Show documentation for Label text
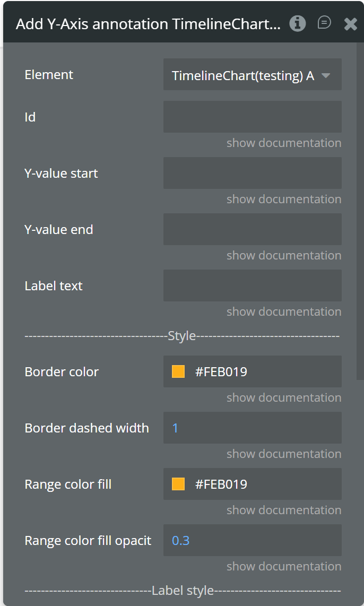This screenshot has width=364, height=606. pos(283,311)
